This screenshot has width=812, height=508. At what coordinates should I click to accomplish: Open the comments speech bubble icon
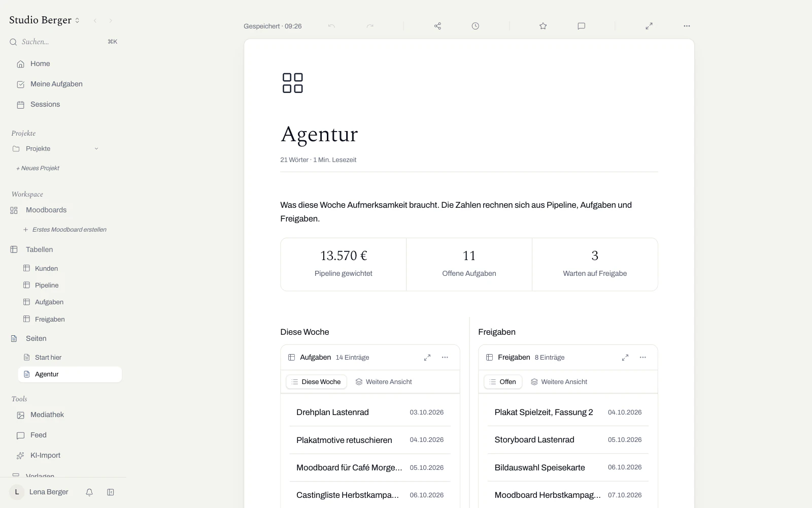click(x=582, y=26)
